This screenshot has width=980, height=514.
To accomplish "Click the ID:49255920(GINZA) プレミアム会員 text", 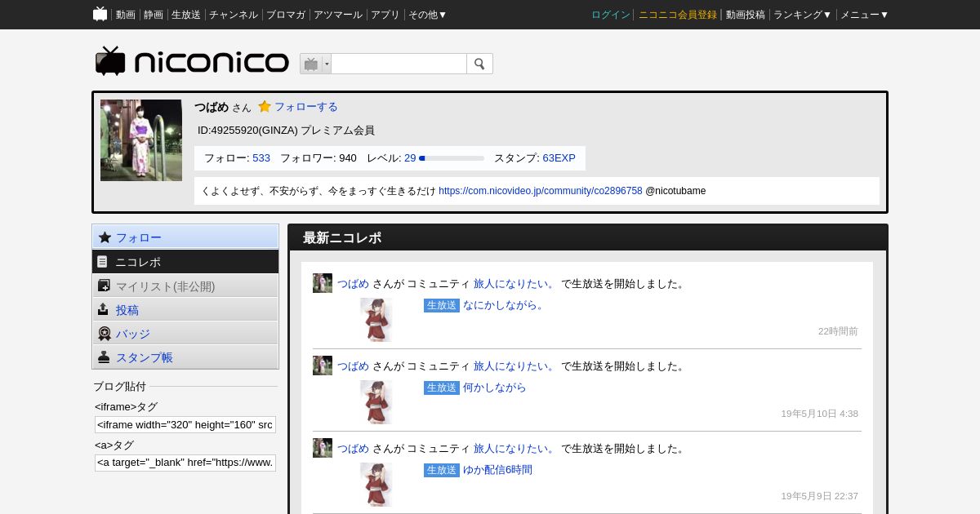I will [x=286, y=131].
